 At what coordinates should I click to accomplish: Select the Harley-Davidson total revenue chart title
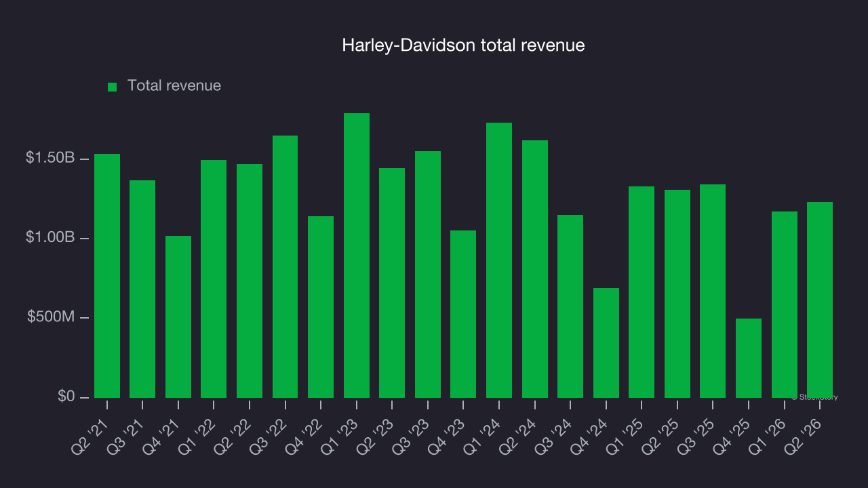pyautogui.click(x=463, y=45)
